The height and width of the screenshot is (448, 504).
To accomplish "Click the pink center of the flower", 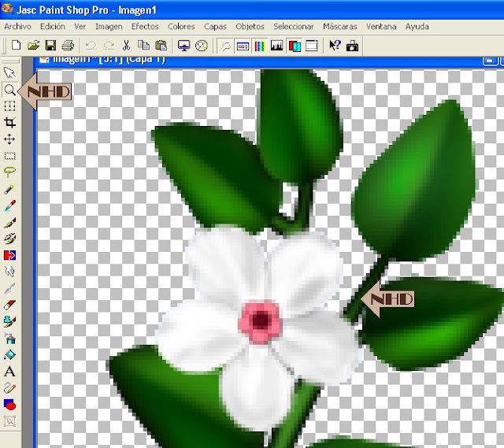I will (x=260, y=321).
